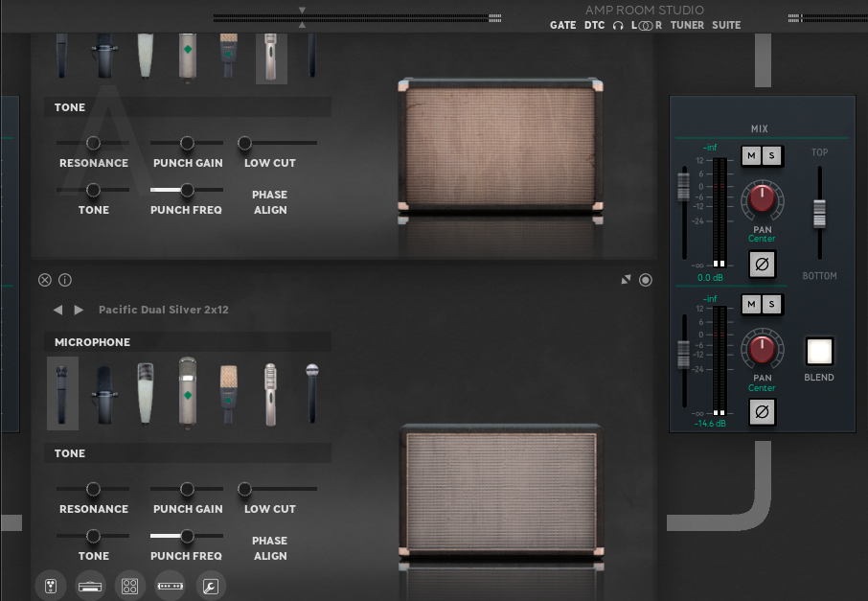Click Phase Align in the lower Tone section
This screenshot has height=601, width=868.
(269, 548)
